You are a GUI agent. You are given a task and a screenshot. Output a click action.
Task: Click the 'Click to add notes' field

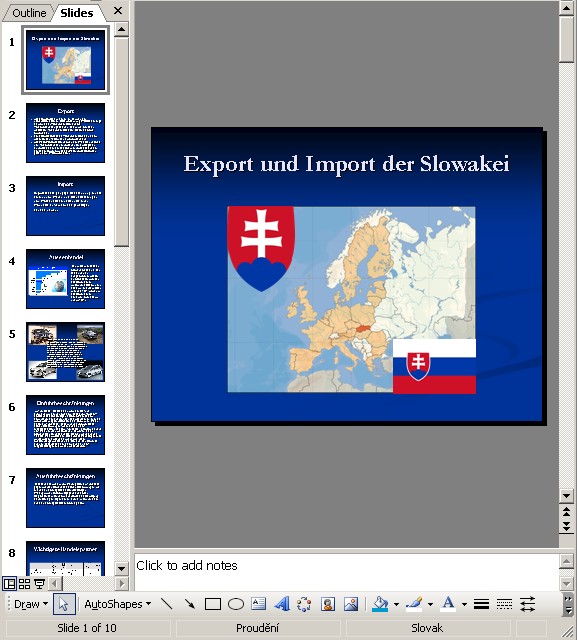point(346,572)
